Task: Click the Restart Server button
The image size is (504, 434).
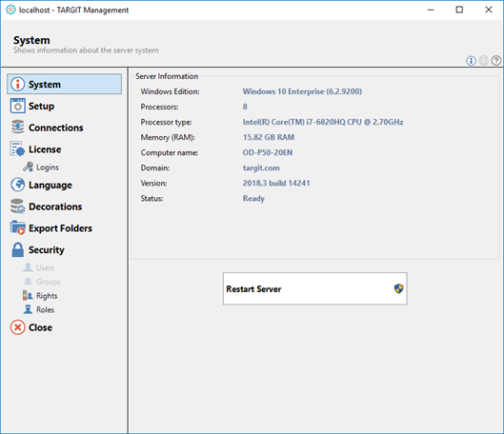Action: 315,288
